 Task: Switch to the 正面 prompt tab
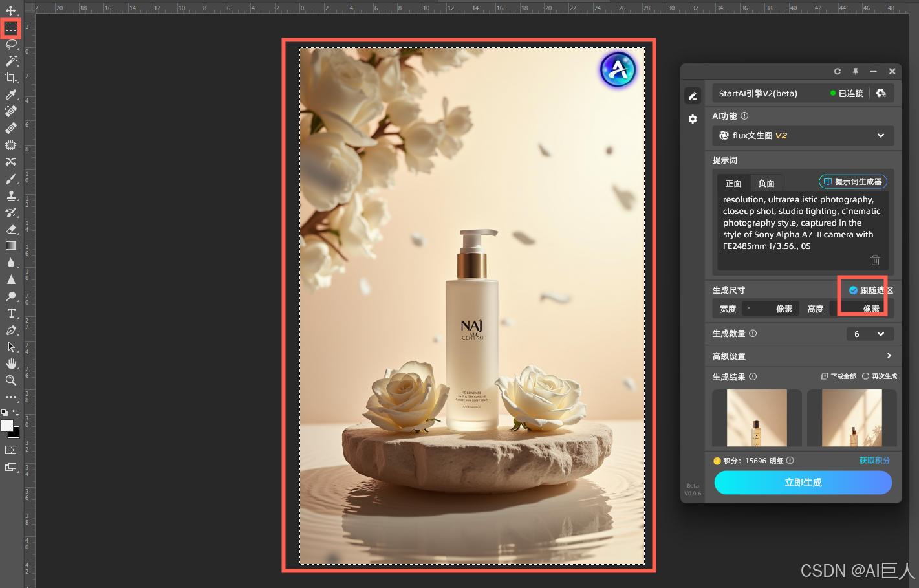(x=733, y=183)
